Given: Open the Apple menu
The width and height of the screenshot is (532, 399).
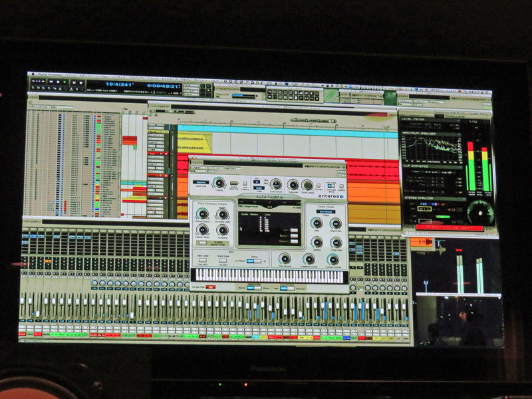Looking at the screenshot, I should 33,74.
